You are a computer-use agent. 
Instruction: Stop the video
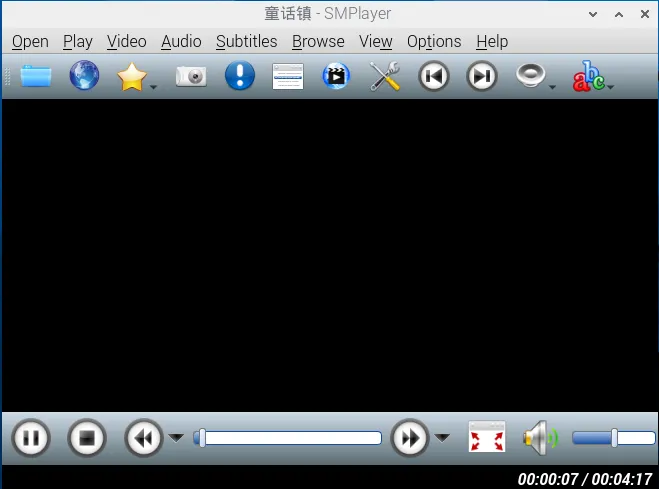(87, 438)
